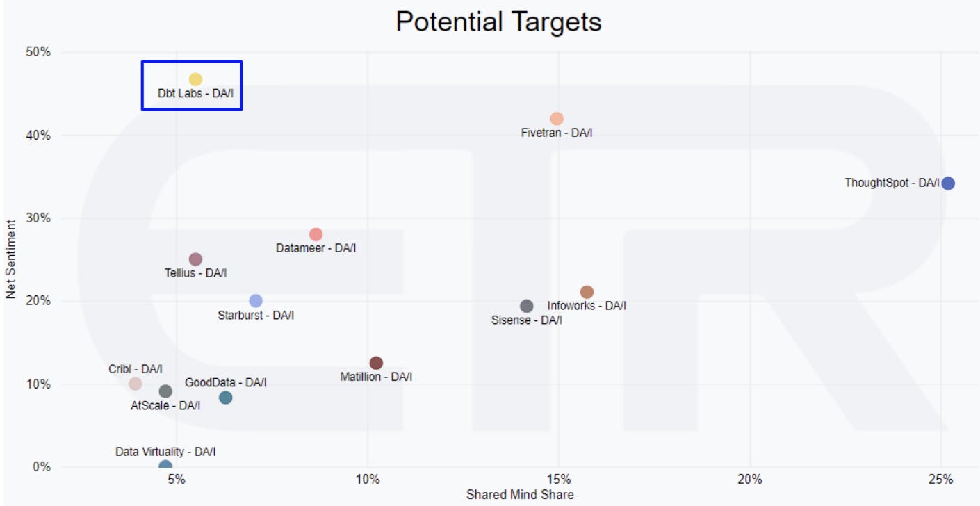980x506 pixels.
Task: Click the Fivetran - DA/I label
Action: tap(557, 132)
